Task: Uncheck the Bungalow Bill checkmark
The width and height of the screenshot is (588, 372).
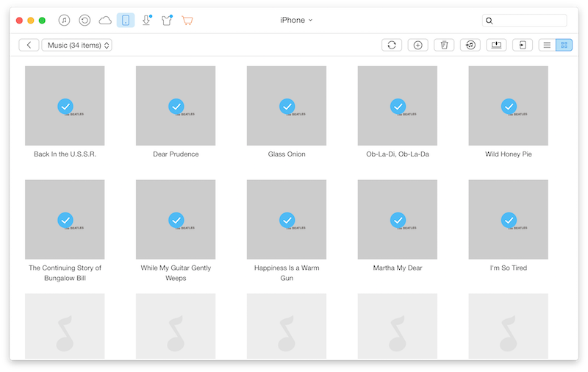Action: 65,220
